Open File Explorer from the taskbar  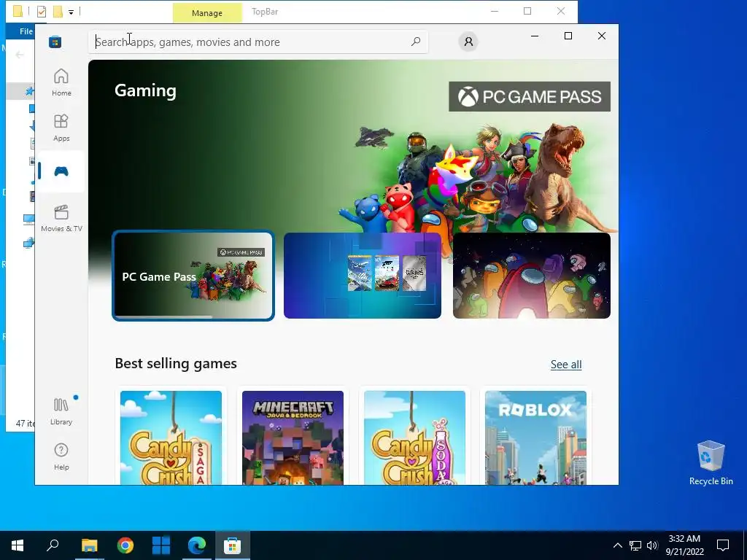click(x=89, y=545)
